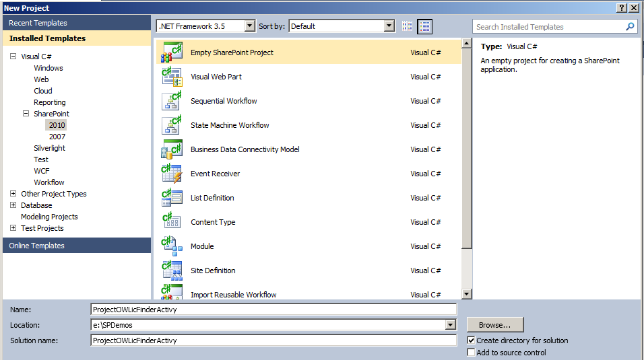Image resolution: width=644 pixels, height=360 pixels.
Task: Select Sequential Workflow template name
Action: click(x=224, y=101)
